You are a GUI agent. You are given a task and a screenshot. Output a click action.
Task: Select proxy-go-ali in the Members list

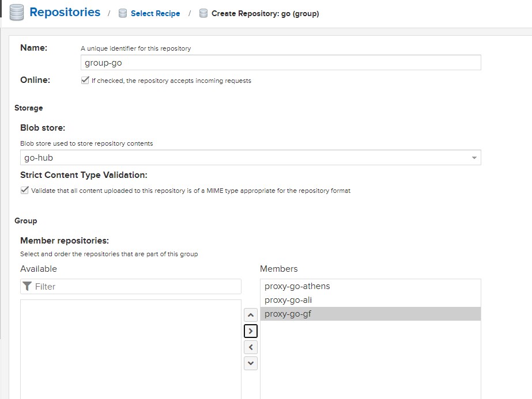coord(288,300)
